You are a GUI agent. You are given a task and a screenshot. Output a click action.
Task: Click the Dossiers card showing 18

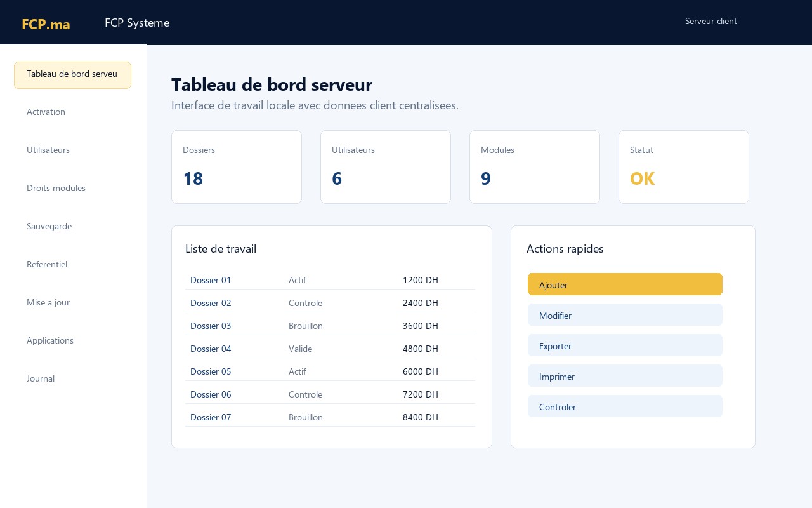coord(237,167)
